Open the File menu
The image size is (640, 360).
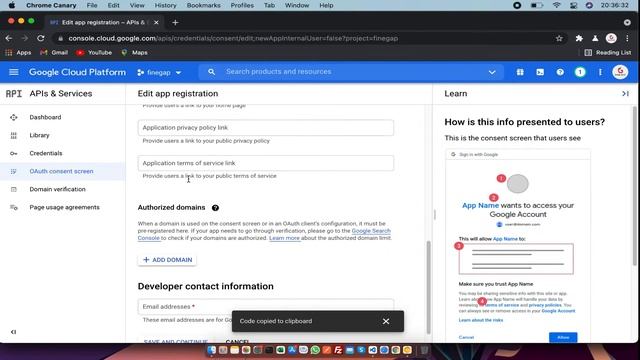[92, 5]
